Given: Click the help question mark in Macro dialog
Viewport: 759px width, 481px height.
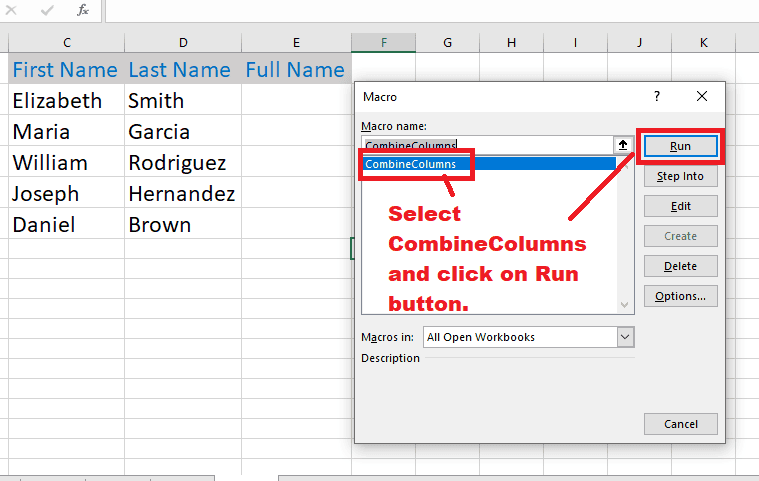Looking at the screenshot, I should [x=657, y=96].
